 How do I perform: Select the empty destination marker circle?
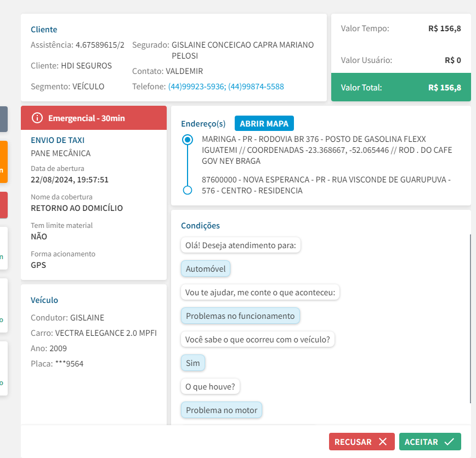pyautogui.click(x=188, y=190)
